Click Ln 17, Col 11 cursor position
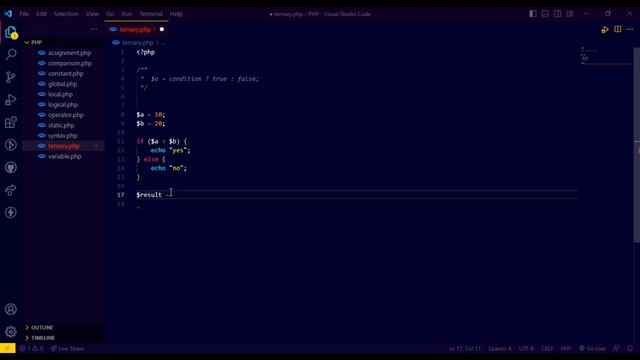Image resolution: width=640 pixels, height=360 pixels. coord(464,348)
